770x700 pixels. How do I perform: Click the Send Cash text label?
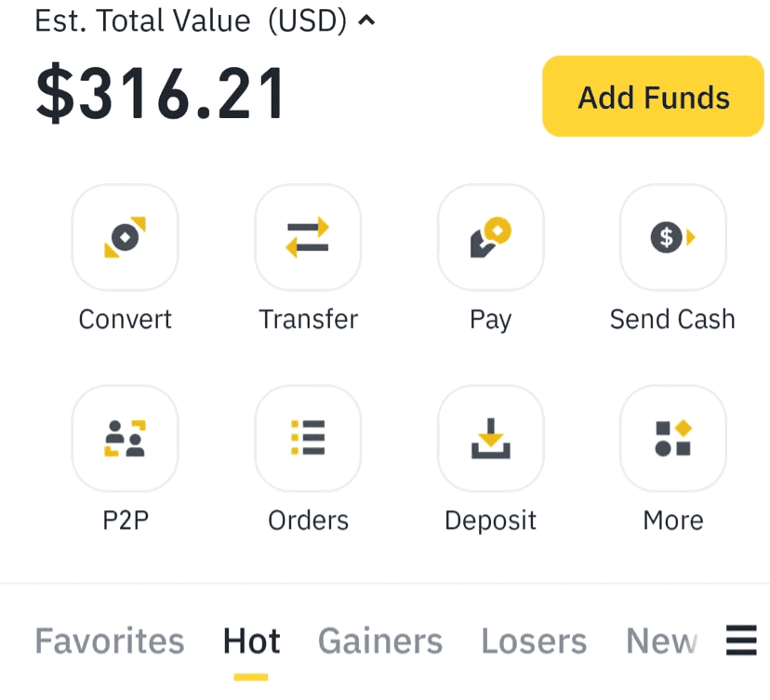[x=672, y=319]
